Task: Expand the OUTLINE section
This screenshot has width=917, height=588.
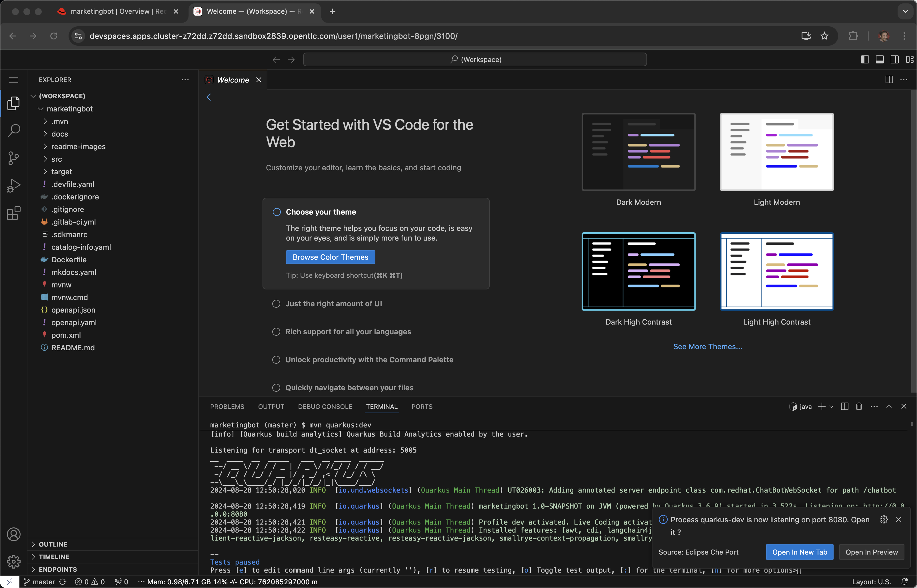Action: click(53, 544)
